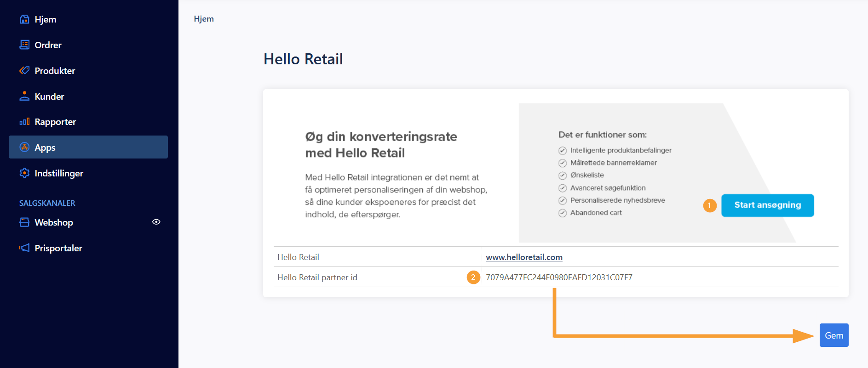Click the Prisportaler megaphone icon
This screenshot has height=368, width=868.
coord(24,248)
